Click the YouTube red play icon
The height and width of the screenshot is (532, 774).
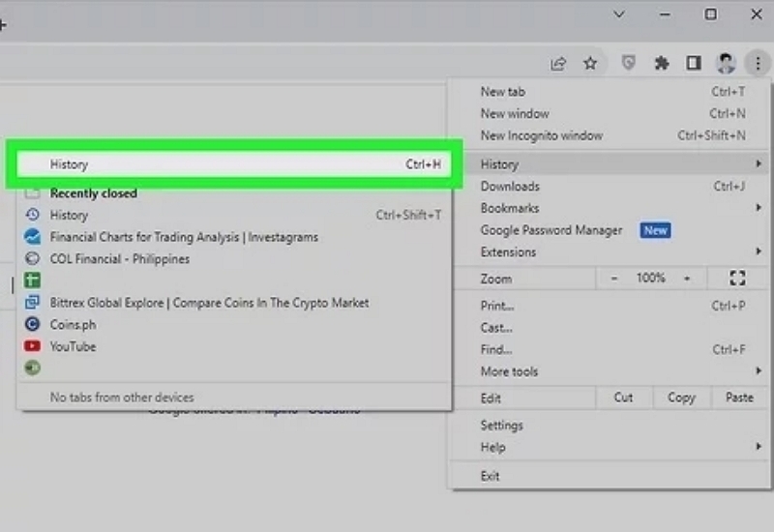[33, 345]
